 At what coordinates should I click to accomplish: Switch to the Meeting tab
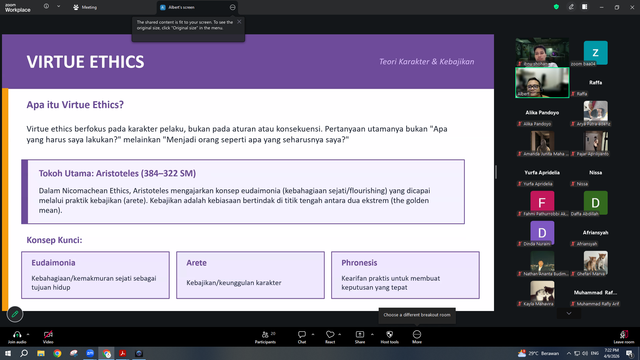[85, 7]
